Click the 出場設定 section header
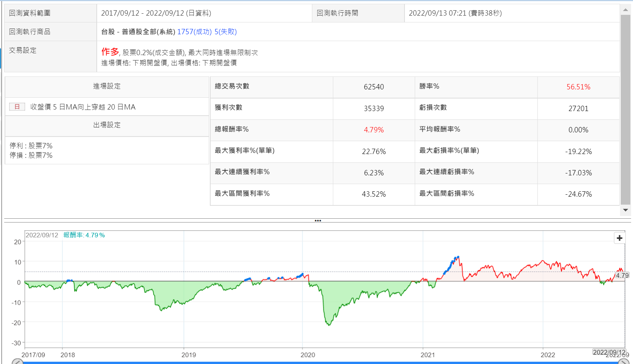The image size is (633, 364). (x=107, y=125)
